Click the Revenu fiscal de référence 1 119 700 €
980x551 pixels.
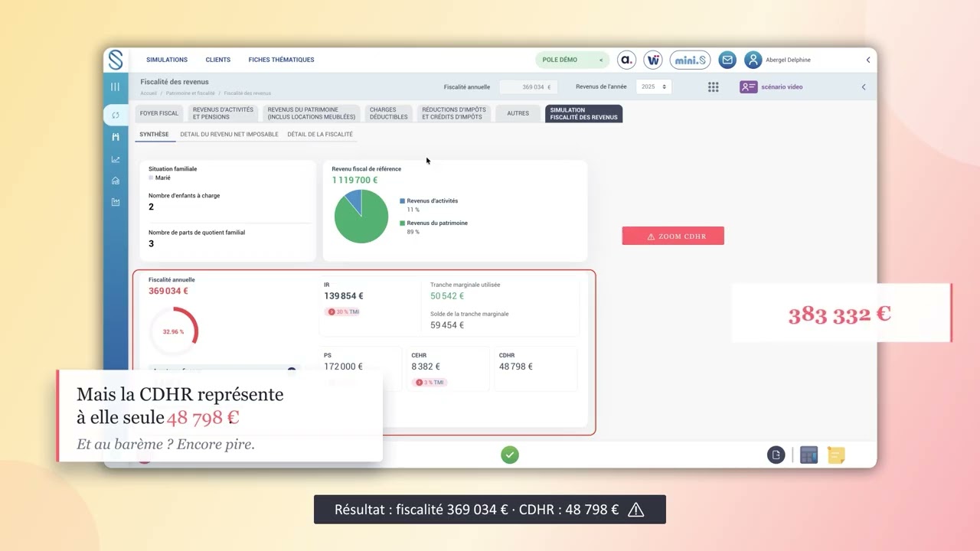tap(354, 180)
